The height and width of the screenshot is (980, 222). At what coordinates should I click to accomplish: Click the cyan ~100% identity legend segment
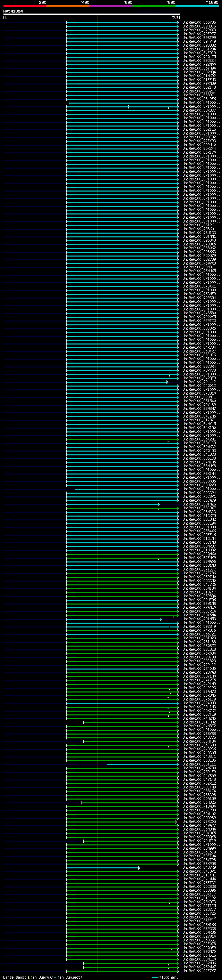[197, 6]
